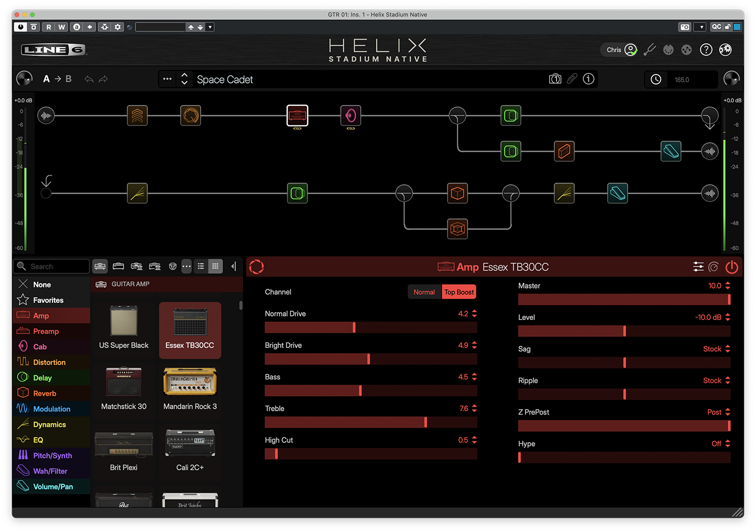
Task: Select the green delay block on lower path
Action: 297,193
